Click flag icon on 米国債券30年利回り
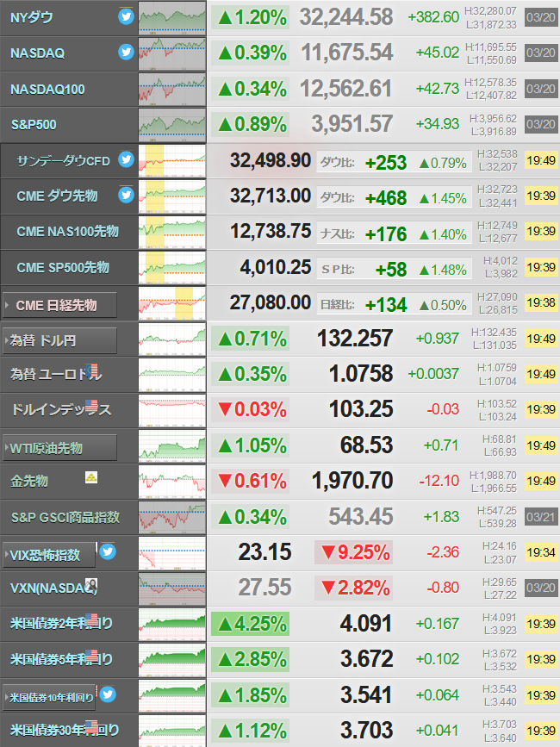The height and width of the screenshot is (747, 560). tap(91, 726)
